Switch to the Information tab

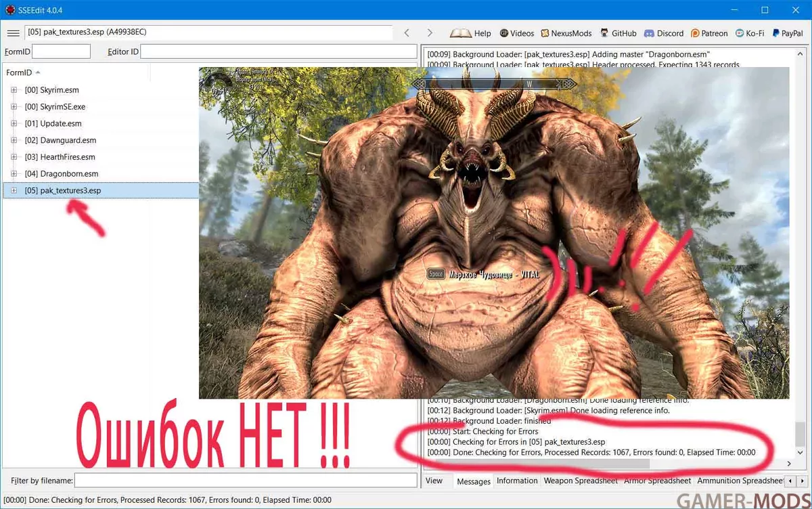[x=517, y=481]
